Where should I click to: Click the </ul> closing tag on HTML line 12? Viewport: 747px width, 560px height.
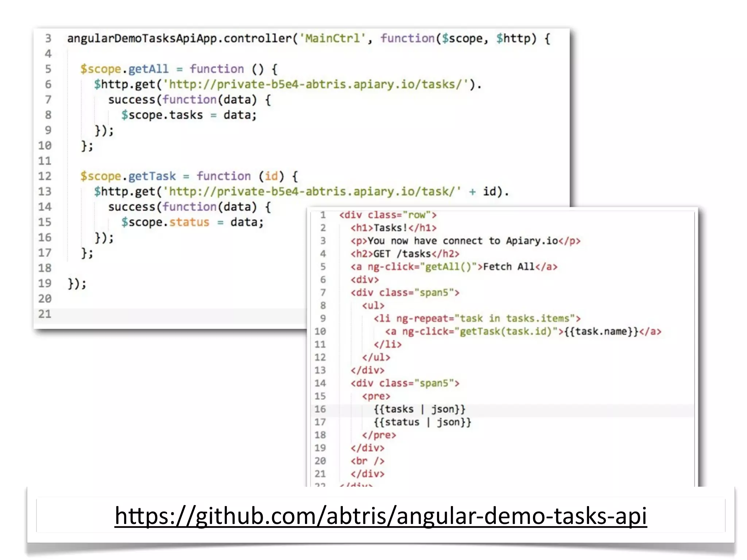pos(376,357)
